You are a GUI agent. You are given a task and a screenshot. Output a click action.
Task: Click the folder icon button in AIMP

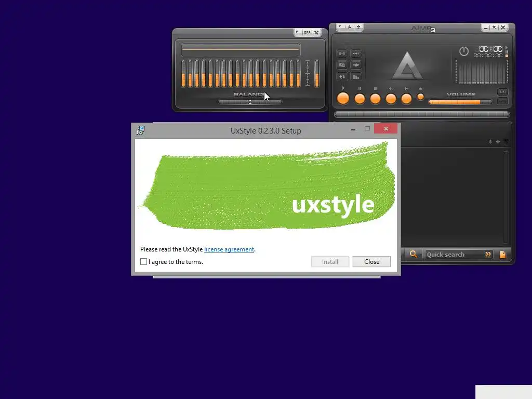pos(342,65)
